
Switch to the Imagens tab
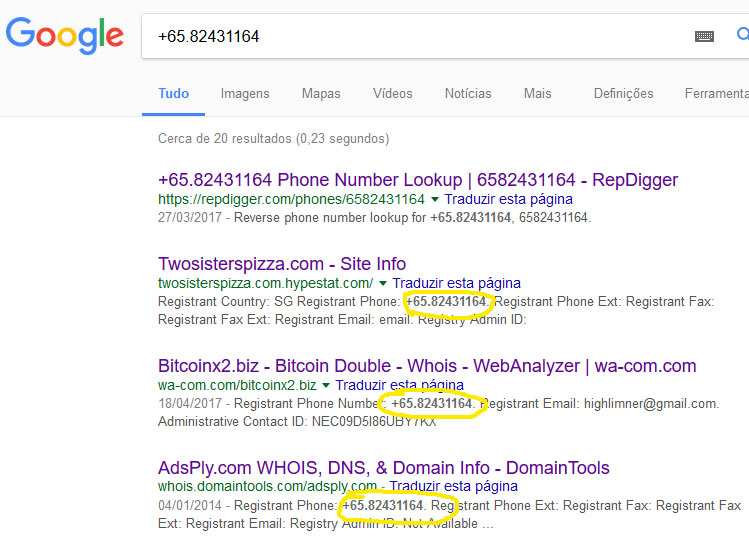click(245, 93)
